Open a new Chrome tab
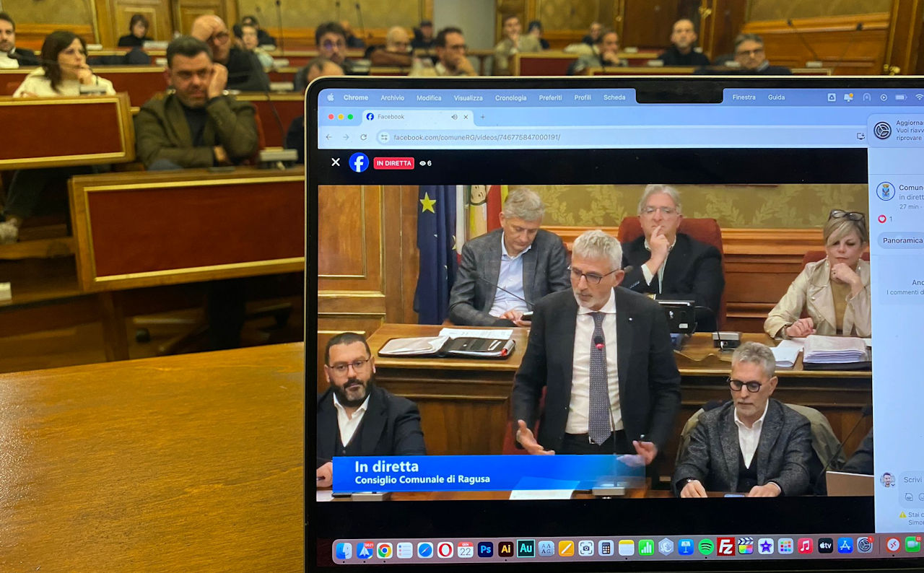This screenshot has height=573, width=924. pyautogui.click(x=482, y=117)
